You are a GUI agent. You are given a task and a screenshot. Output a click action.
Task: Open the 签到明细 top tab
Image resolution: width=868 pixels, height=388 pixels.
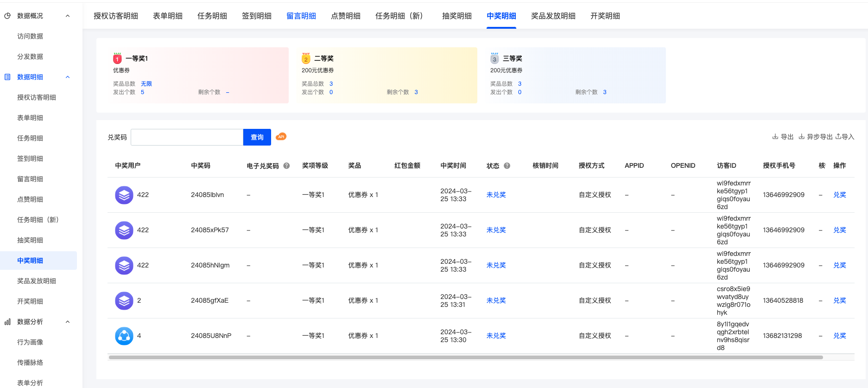coord(257,16)
